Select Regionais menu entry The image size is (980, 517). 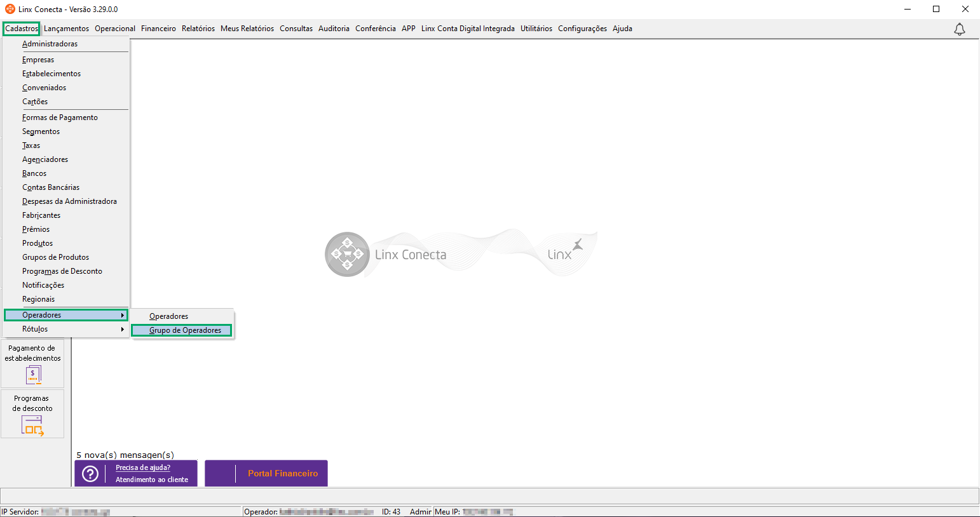(66, 299)
